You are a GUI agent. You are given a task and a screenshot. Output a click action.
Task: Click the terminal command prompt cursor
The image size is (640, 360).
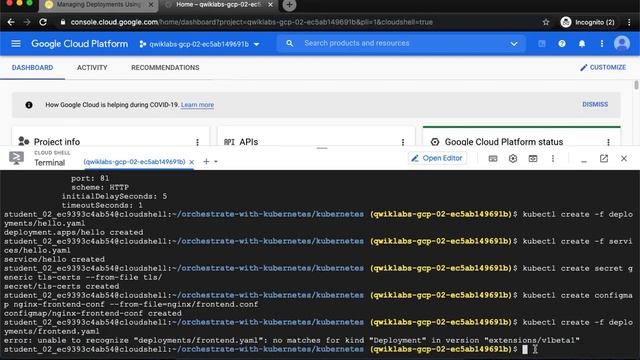525,349
